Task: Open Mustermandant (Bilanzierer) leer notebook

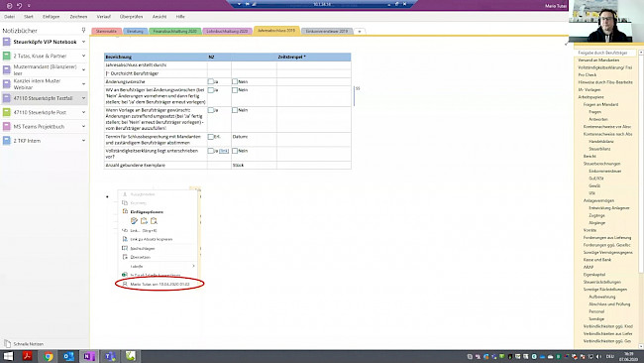Action: pyautogui.click(x=45, y=69)
